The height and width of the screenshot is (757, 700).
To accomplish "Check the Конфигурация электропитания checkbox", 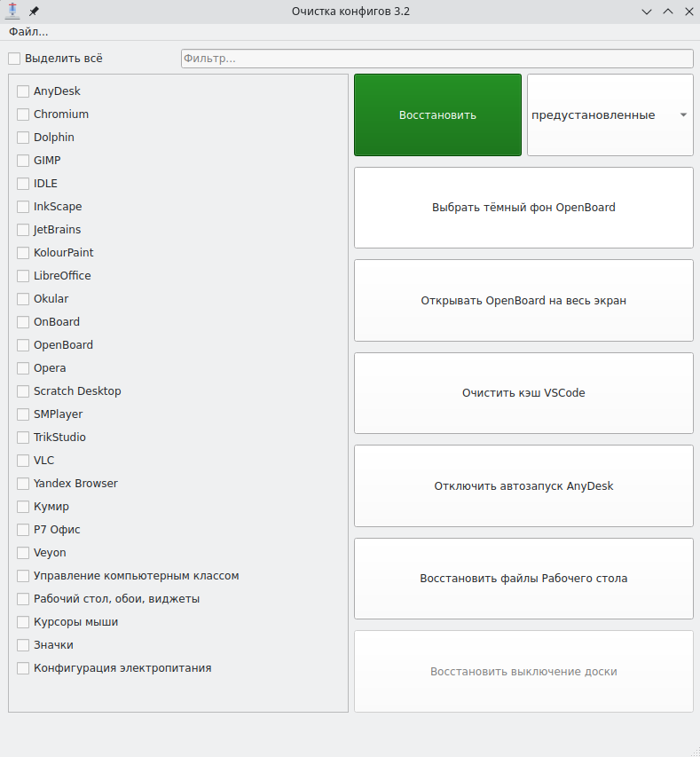I will coord(23,668).
